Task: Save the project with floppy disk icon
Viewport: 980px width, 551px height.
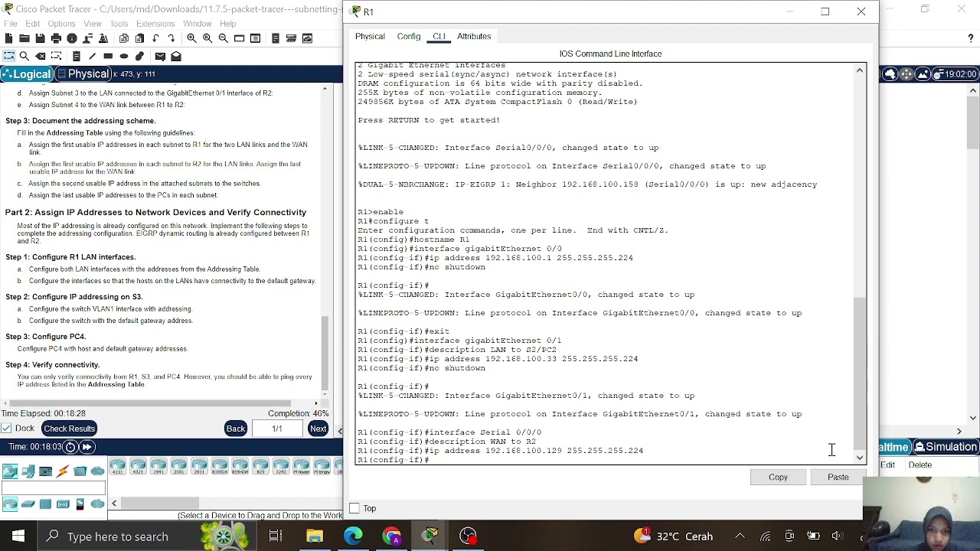Action: coord(40,38)
